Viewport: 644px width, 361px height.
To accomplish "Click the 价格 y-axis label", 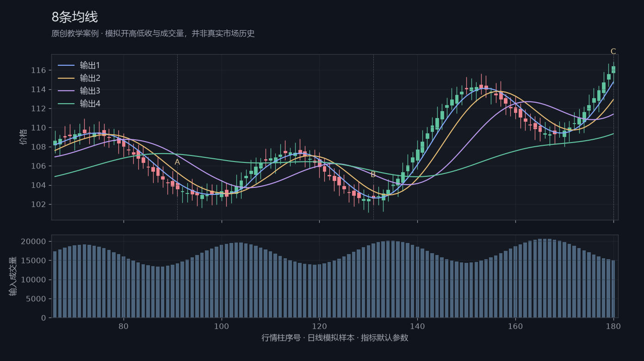I will 23,137.
